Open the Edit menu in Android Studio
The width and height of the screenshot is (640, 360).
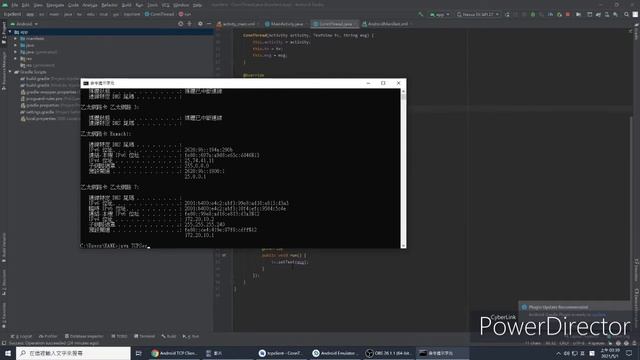(25, 5)
